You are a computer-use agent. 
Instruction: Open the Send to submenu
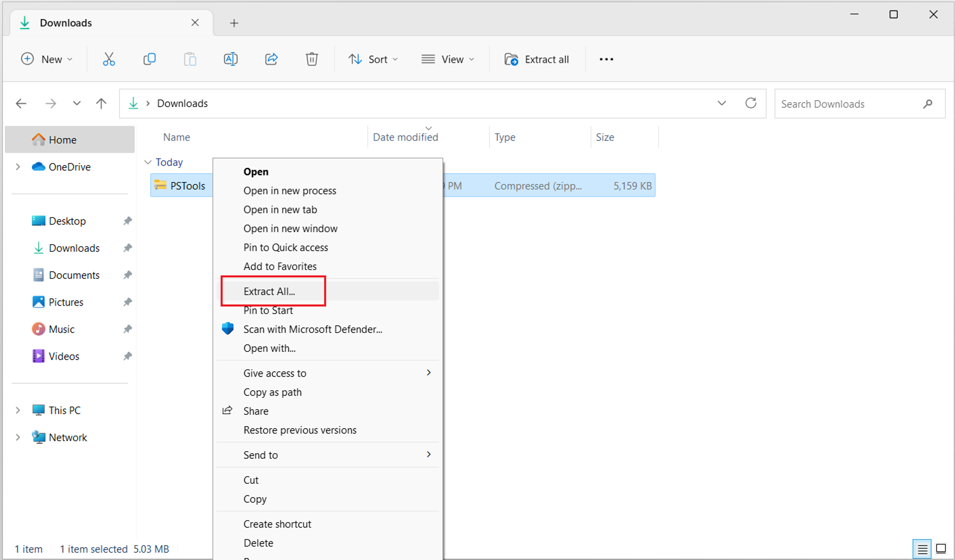[328, 455]
